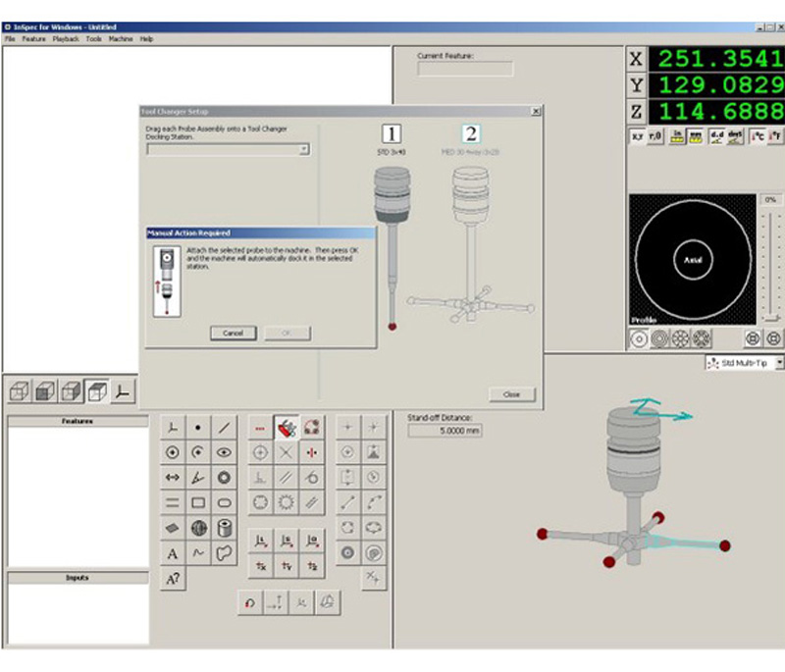
Task: Expand the probe assembly dropdown list
Action: point(304,149)
